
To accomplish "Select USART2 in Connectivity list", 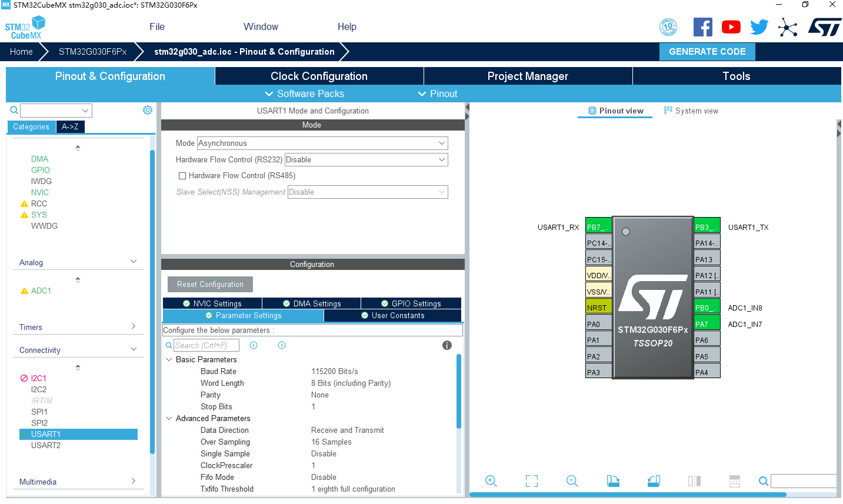I will point(46,445).
